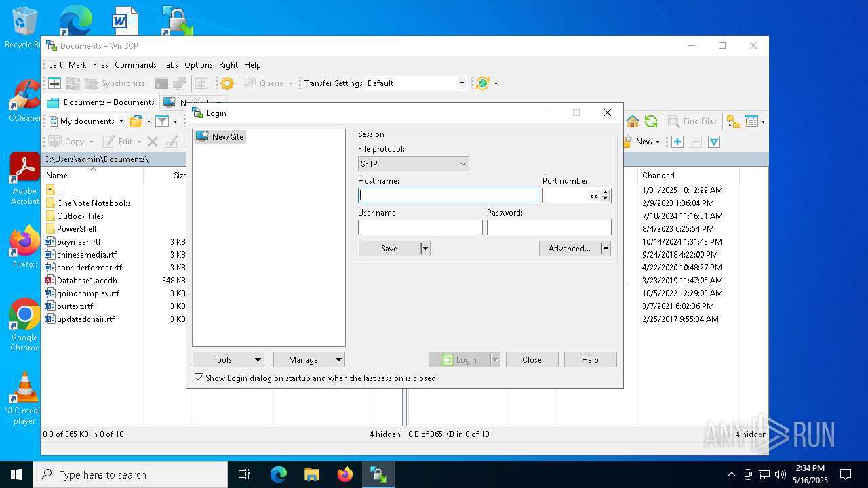
Task: Click the Delete X icon in local toolbar
Action: pos(153,142)
